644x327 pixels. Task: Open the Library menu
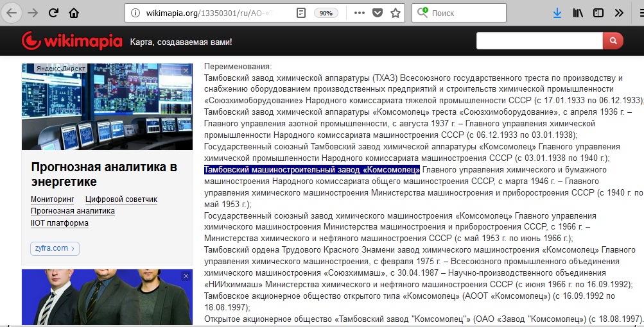pos(578,13)
